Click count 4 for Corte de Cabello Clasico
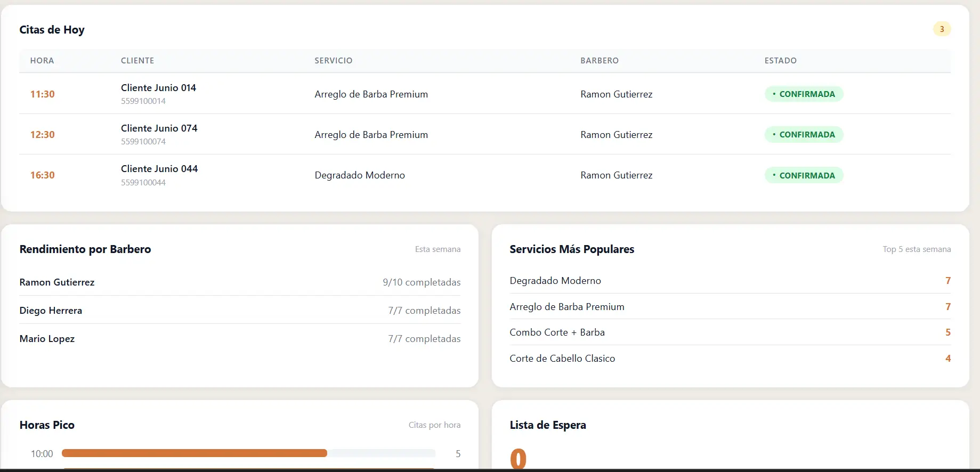Screen dimensions: 980x472 point(948,359)
